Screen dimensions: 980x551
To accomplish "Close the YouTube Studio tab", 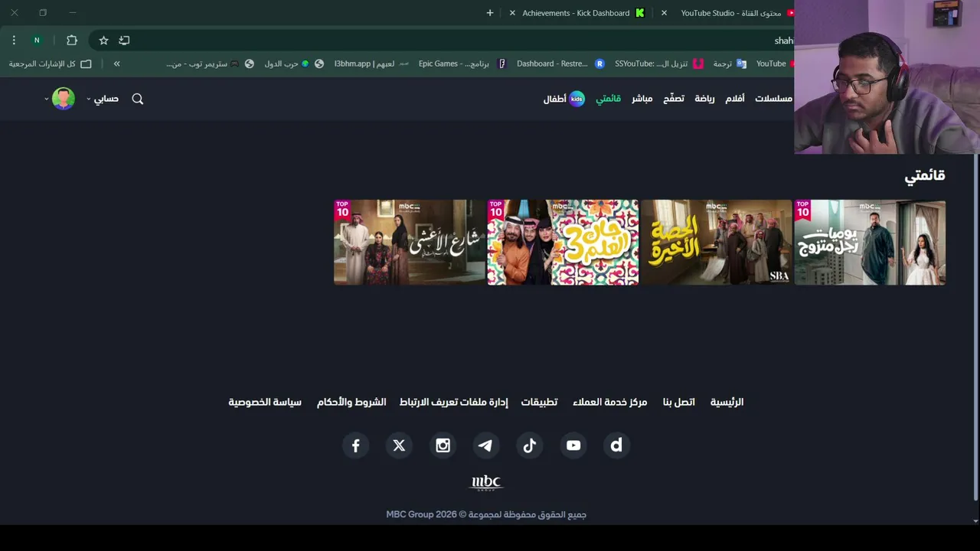I will [664, 13].
